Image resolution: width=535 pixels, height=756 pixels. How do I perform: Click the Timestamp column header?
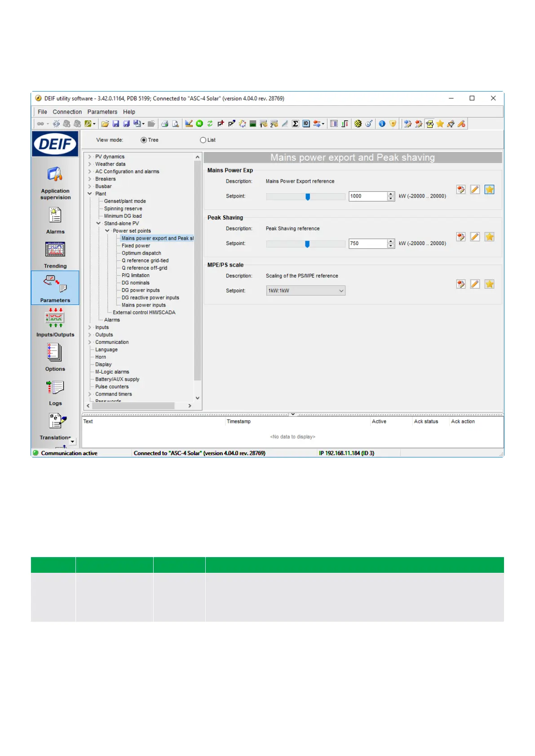(x=239, y=422)
